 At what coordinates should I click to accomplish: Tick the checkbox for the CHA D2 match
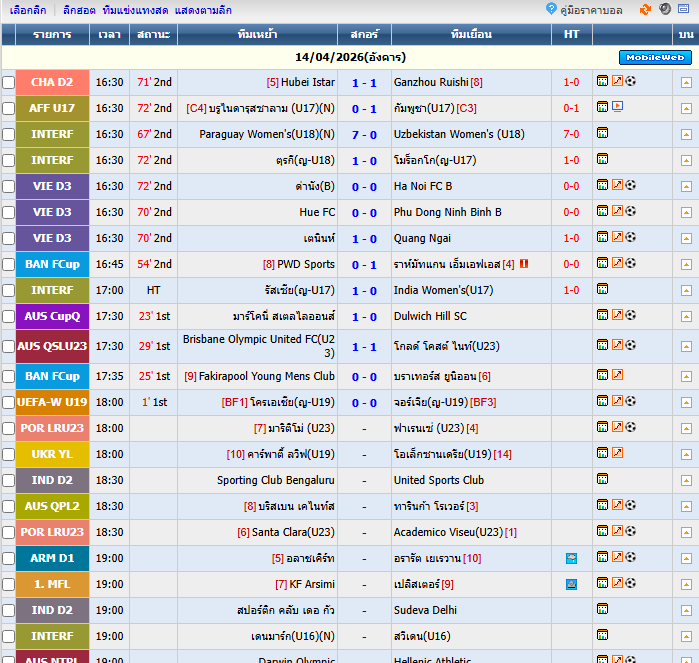[9, 83]
